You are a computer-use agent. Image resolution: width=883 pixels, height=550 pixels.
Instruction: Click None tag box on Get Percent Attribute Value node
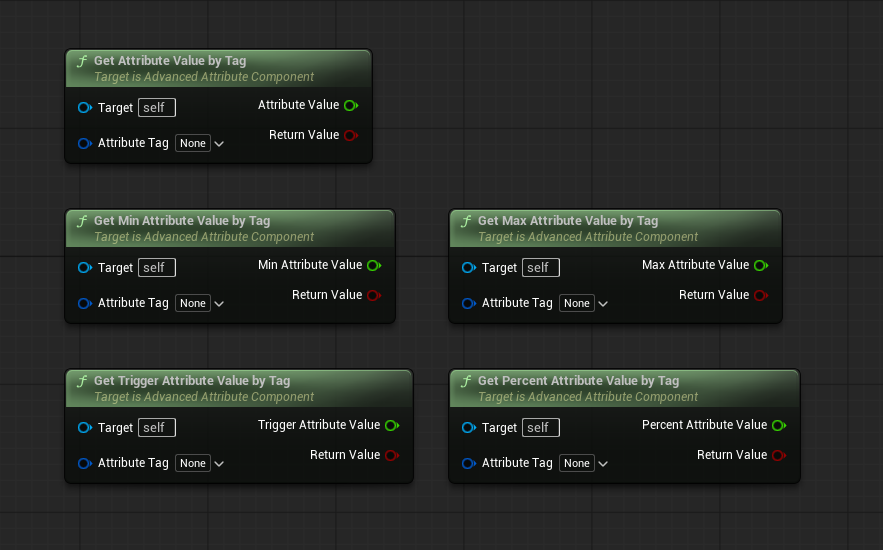pos(577,463)
